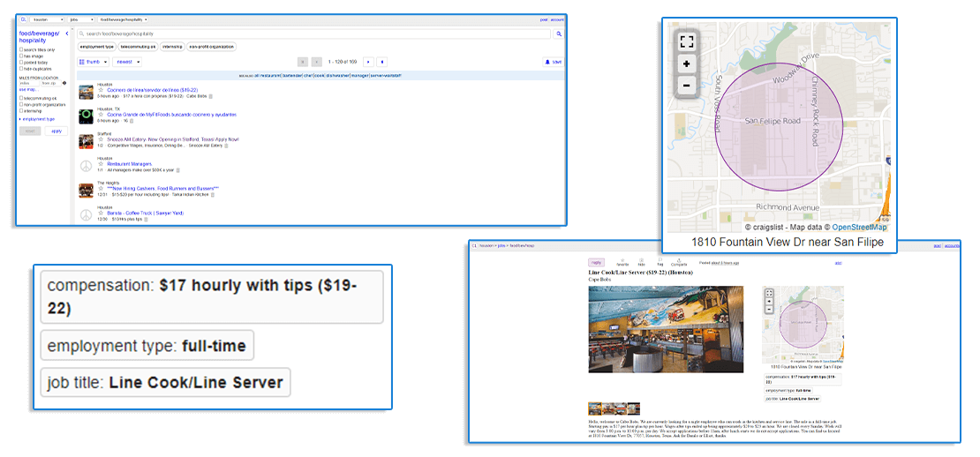Image resolution: width=980 pixels, height=457 pixels.
Task: Check the sidebar non-profit organization checkbox
Action: 21,104
